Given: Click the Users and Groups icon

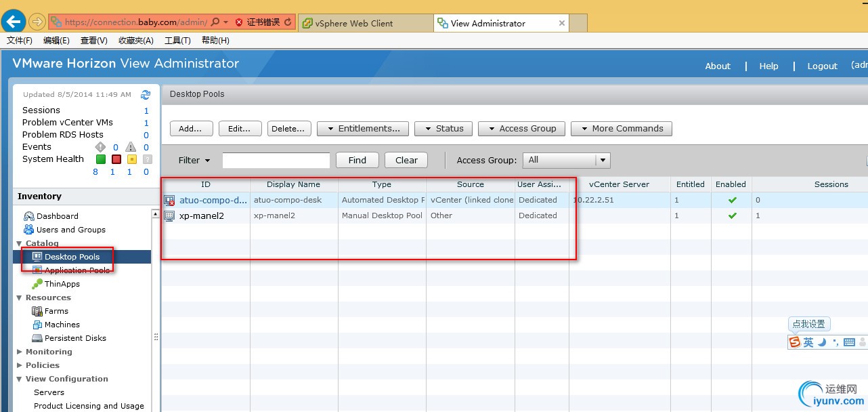Looking at the screenshot, I should click(x=28, y=230).
